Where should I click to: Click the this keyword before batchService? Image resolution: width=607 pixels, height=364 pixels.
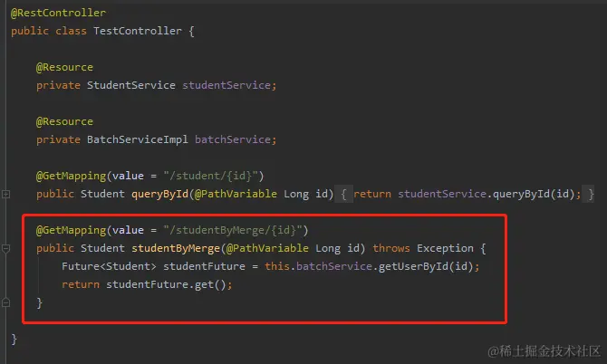pyautogui.click(x=277, y=266)
